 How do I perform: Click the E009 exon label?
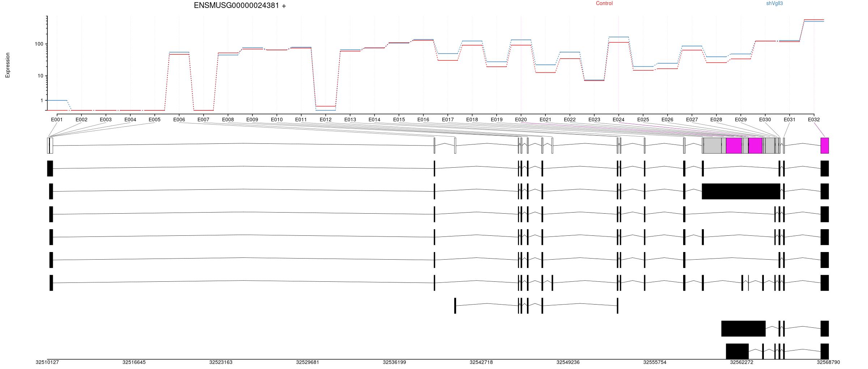click(x=252, y=119)
